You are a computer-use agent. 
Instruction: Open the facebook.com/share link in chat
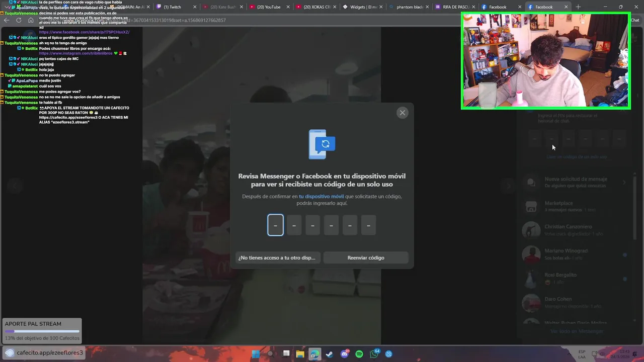point(84,32)
